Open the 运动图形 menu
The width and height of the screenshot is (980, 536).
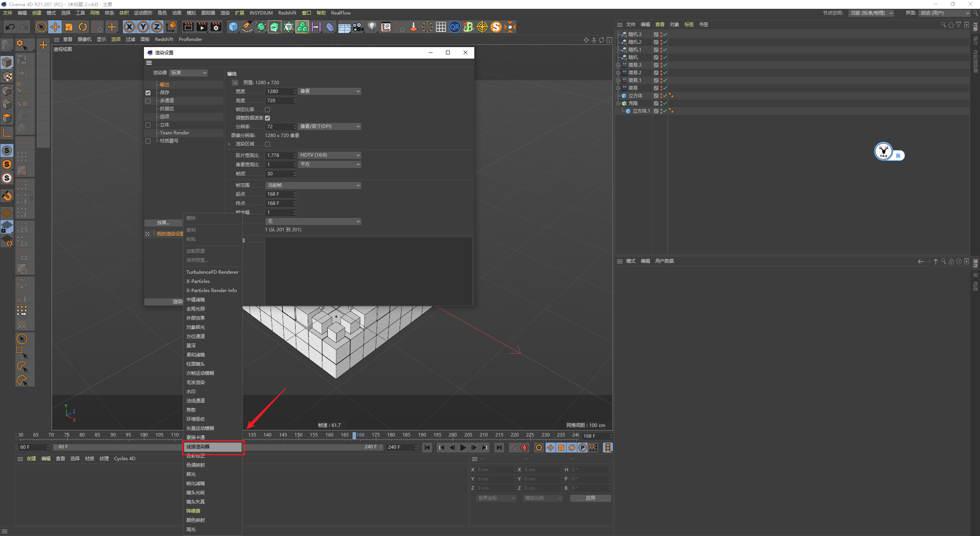click(x=143, y=13)
